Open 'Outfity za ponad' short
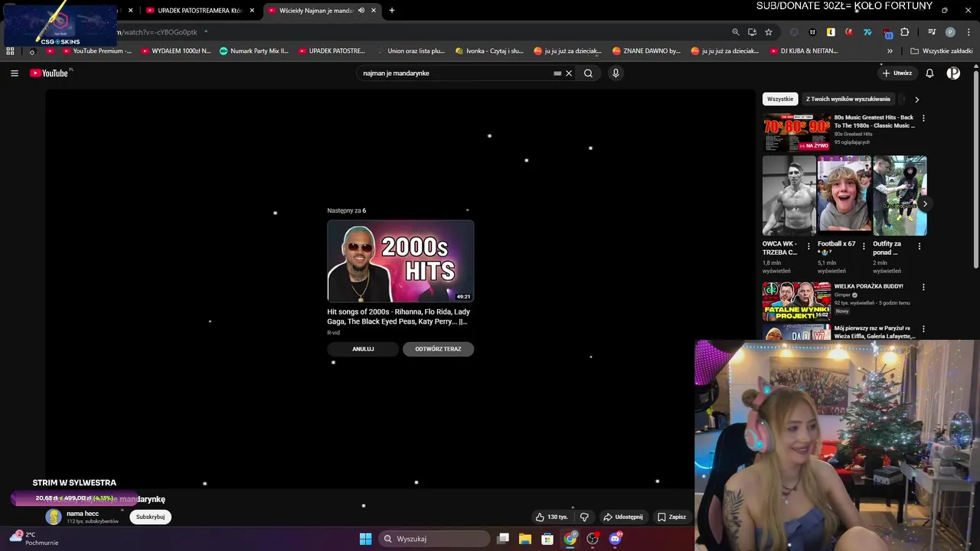The height and width of the screenshot is (551, 980). click(900, 196)
